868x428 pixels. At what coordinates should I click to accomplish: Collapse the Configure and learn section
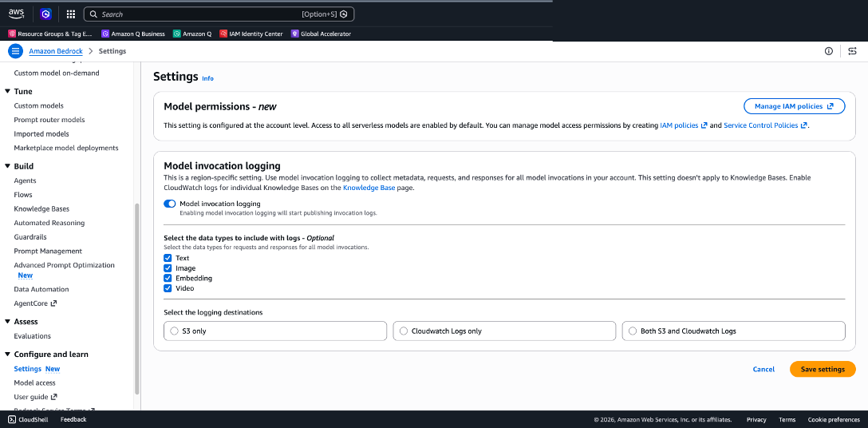pos(7,355)
